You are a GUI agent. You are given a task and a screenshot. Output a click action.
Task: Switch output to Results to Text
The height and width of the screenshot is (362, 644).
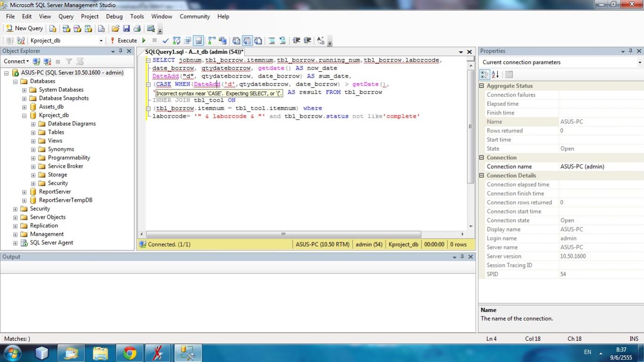click(x=236, y=41)
